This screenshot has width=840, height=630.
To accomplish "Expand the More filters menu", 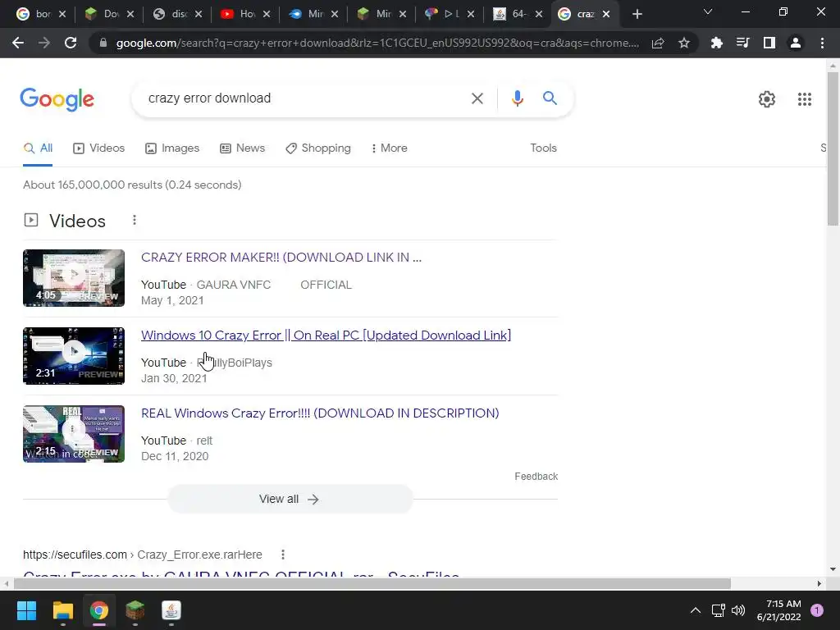I will 390,148.
